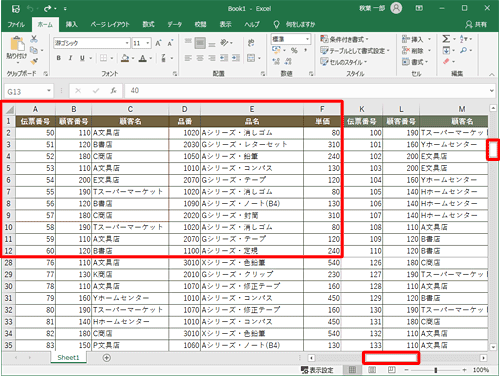The height and width of the screenshot is (376, 500).
Task: Open the Find and Select magnifier
Action: tap(463, 50)
